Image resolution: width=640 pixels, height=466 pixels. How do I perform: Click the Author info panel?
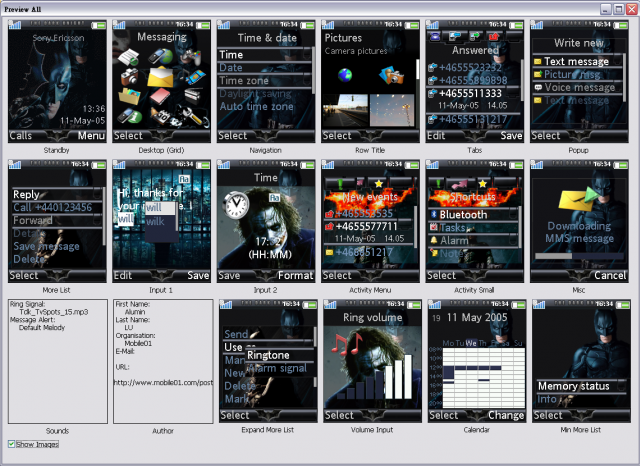coord(163,362)
